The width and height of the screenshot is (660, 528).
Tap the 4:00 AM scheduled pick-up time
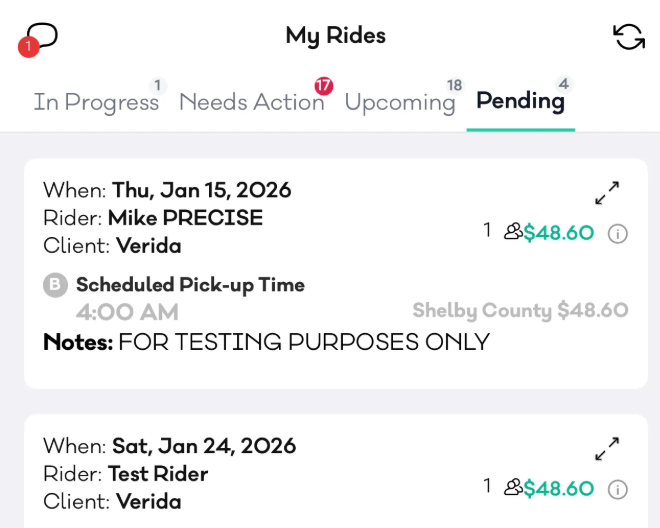point(127,312)
